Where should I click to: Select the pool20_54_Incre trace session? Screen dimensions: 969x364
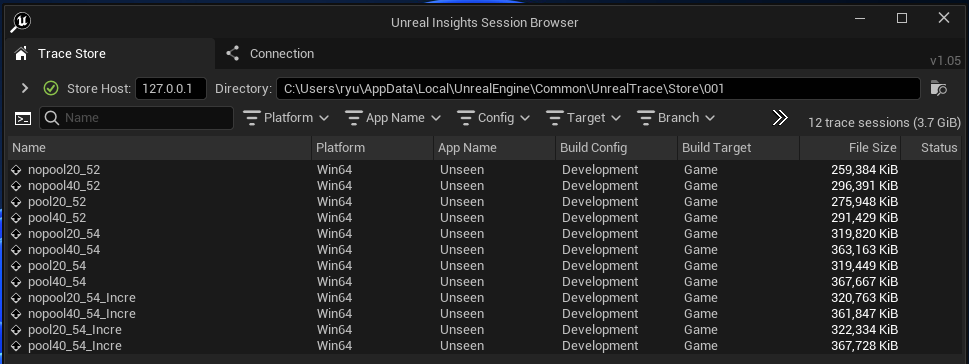tap(485, 330)
